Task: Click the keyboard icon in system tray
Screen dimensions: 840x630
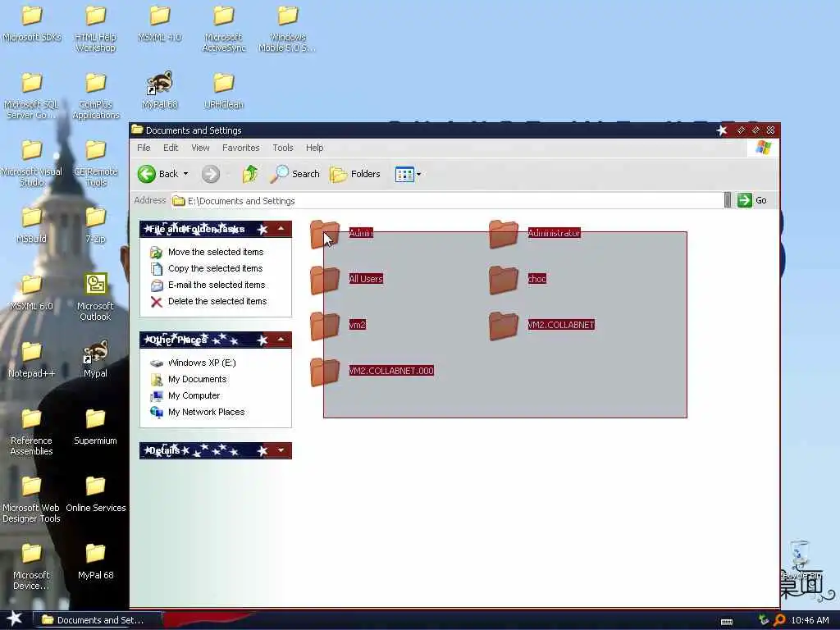Action: (x=727, y=622)
